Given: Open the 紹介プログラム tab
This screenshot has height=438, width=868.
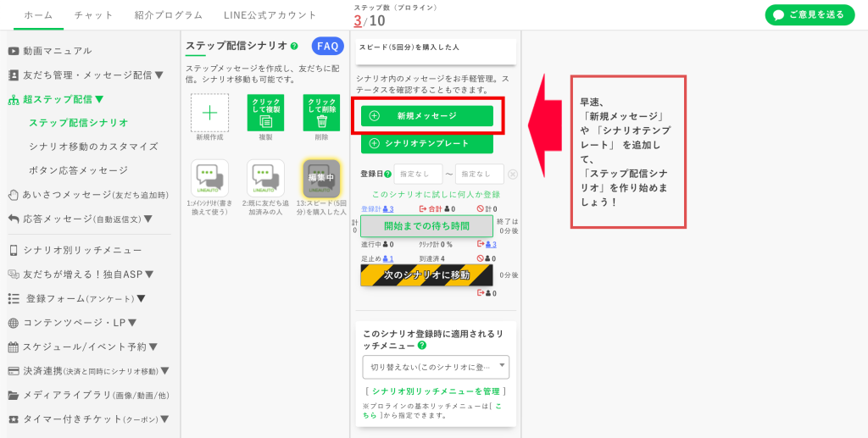Looking at the screenshot, I should [169, 15].
